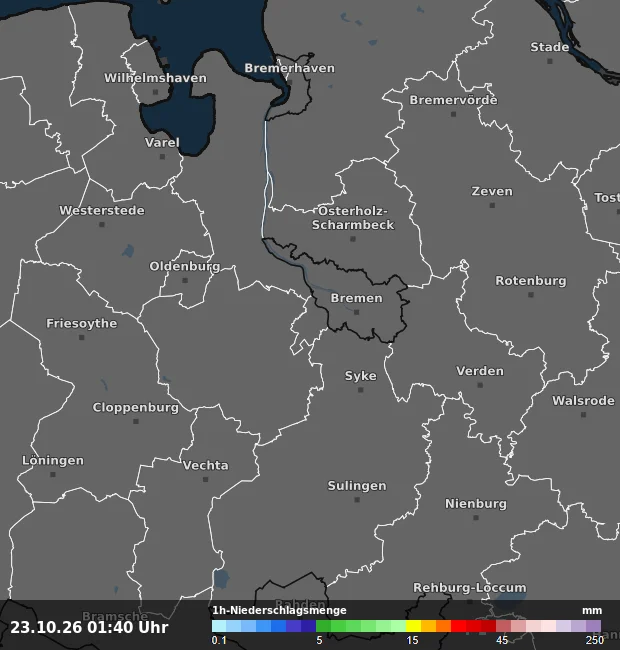The height and width of the screenshot is (650, 620).
Task: Click the Verden town label
Action: click(480, 371)
